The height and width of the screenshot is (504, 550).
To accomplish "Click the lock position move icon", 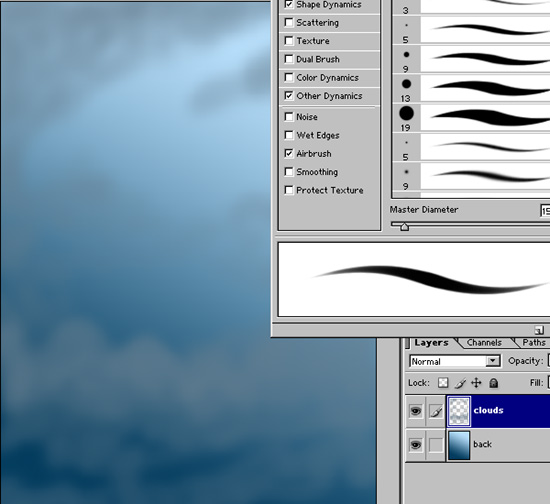I will 476,383.
